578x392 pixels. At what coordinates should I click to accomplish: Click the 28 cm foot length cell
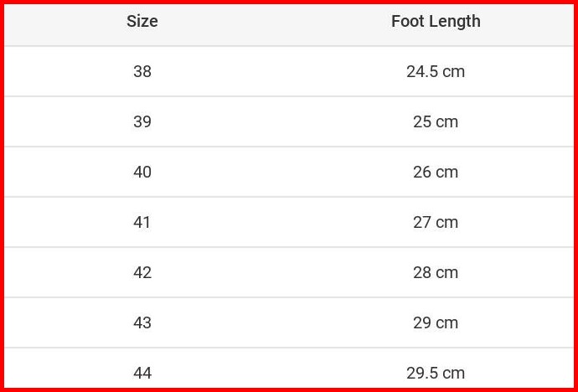pyautogui.click(x=436, y=273)
